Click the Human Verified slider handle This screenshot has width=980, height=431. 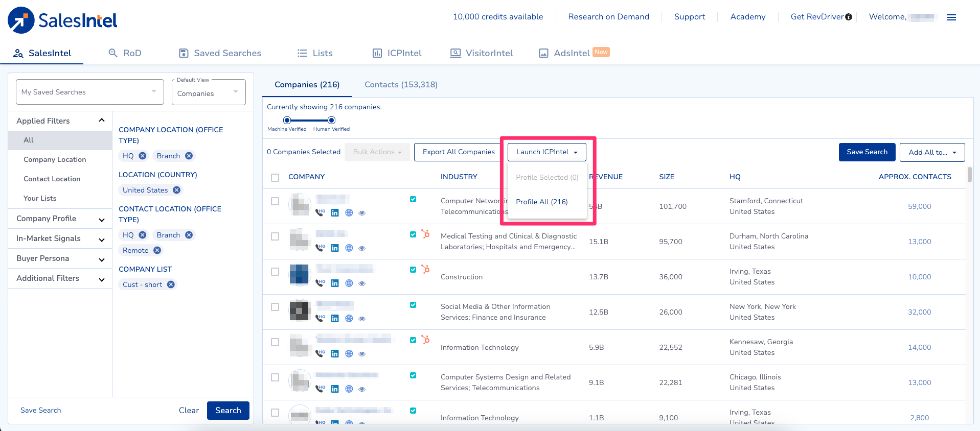pyautogui.click(x=331, y=121)
